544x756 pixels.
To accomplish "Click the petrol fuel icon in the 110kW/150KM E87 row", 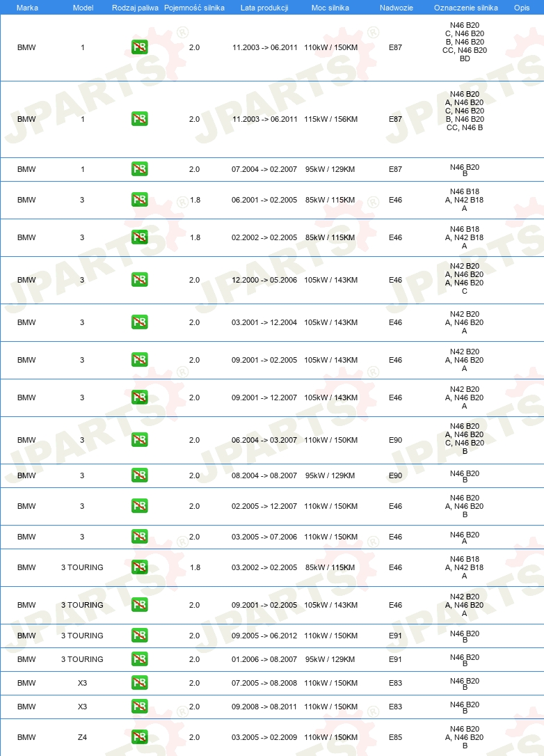I will pos(140,47).
